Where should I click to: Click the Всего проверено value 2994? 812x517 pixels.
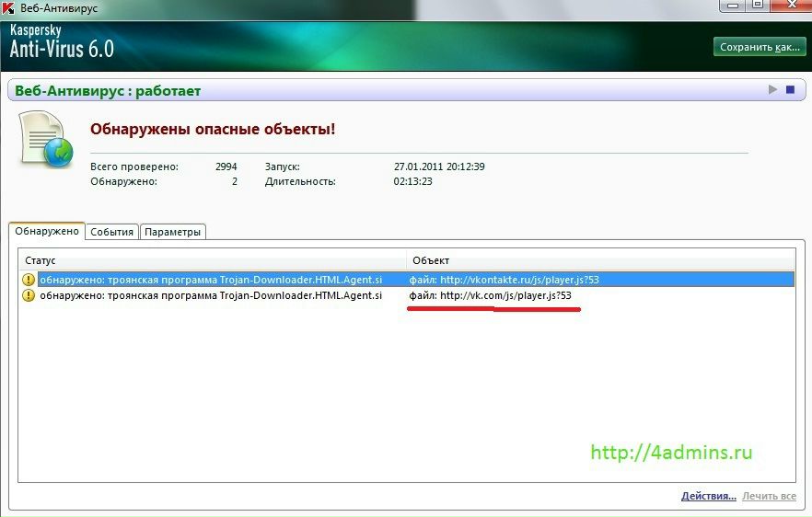point(226,167)
